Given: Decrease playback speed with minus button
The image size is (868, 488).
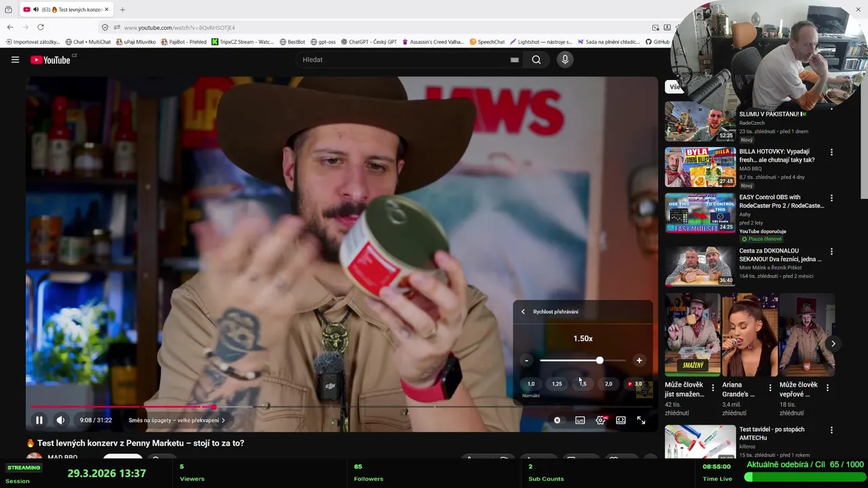Looking at the screenshot, I should [526, 361].
